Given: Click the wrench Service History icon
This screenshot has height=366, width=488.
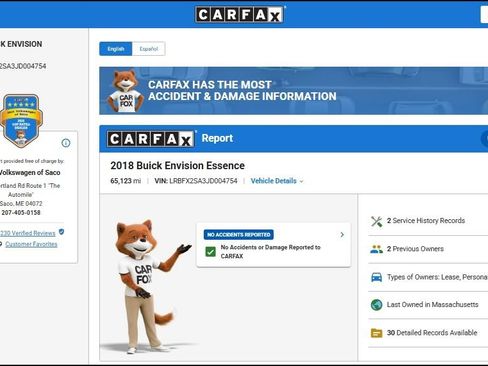Looking at the screenshot, I should (377, 221).
